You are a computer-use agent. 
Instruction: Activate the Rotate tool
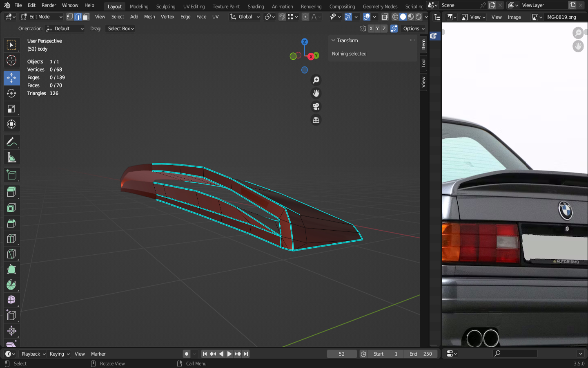pos(11,93)
